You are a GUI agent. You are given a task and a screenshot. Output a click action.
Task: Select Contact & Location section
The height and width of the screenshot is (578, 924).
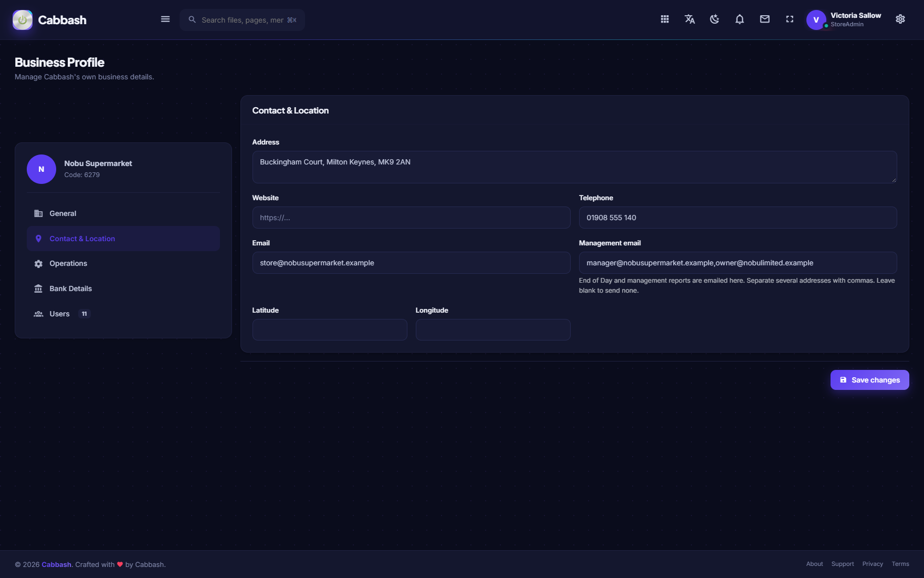[123, 239]
